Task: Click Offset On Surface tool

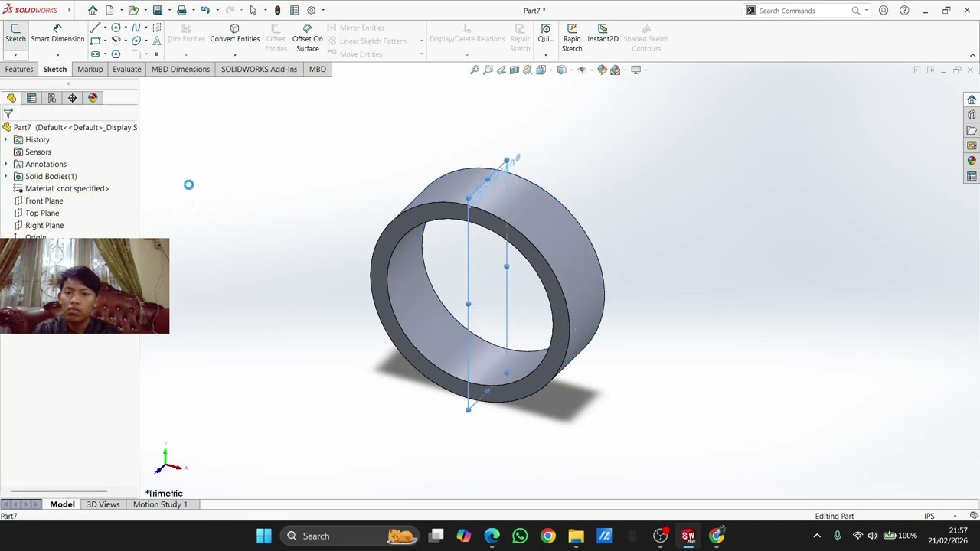Action: [x=307, y=38]
